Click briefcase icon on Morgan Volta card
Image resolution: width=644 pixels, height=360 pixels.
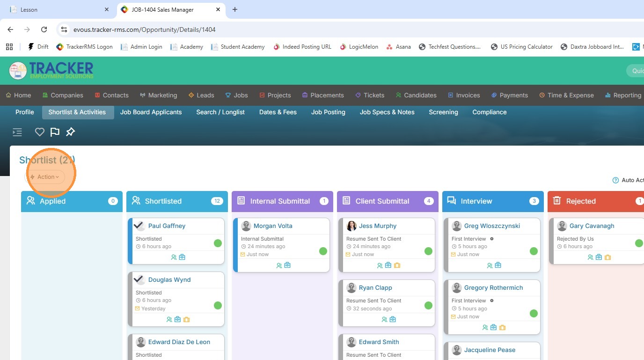coord(287,265)
